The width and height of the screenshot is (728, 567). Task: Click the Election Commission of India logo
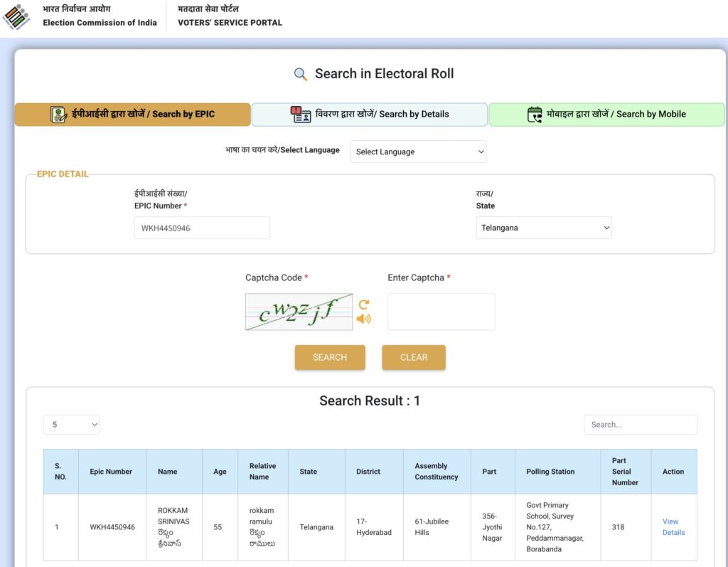(17, 16)
